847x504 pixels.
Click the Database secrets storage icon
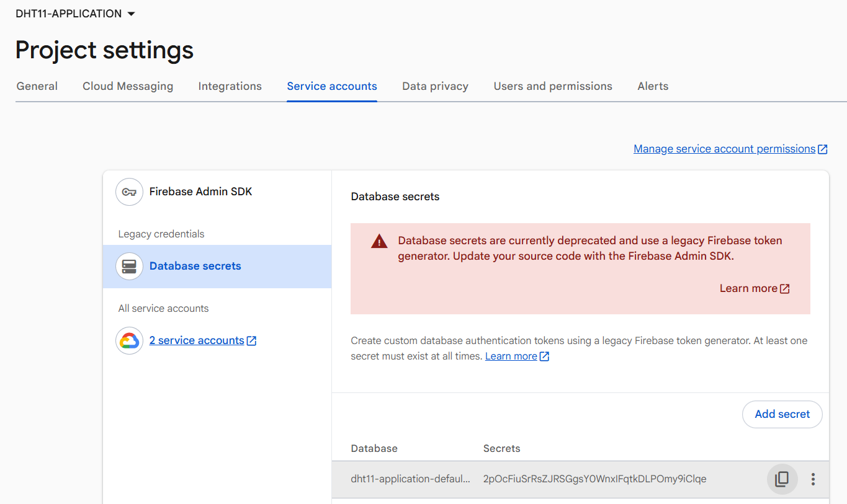point(129,267)
